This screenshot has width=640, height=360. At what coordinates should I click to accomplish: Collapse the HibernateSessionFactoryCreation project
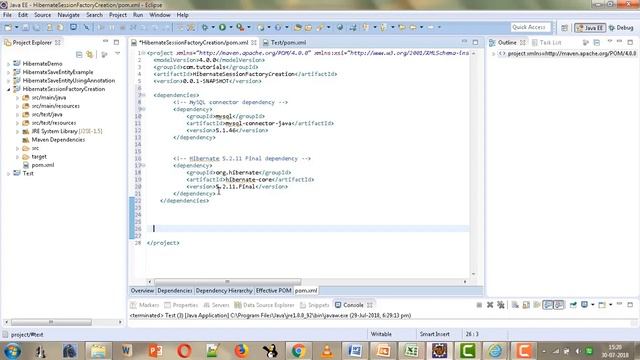(x=8, y=89)
